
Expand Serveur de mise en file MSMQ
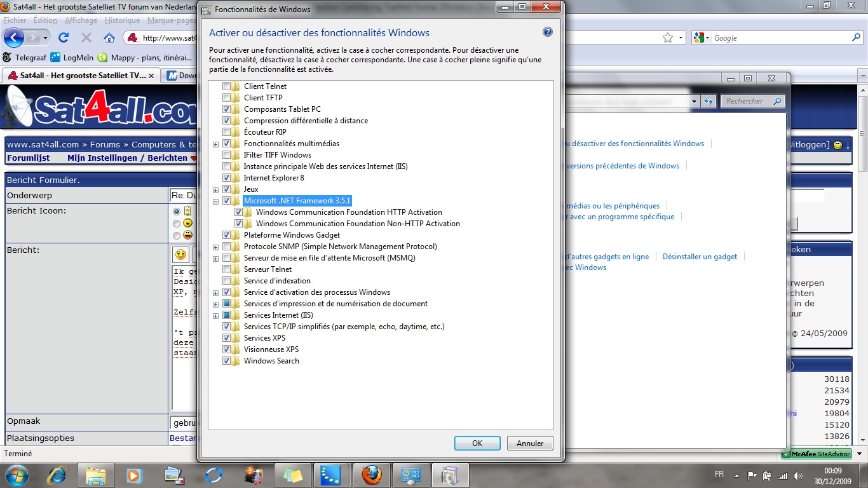216,259
